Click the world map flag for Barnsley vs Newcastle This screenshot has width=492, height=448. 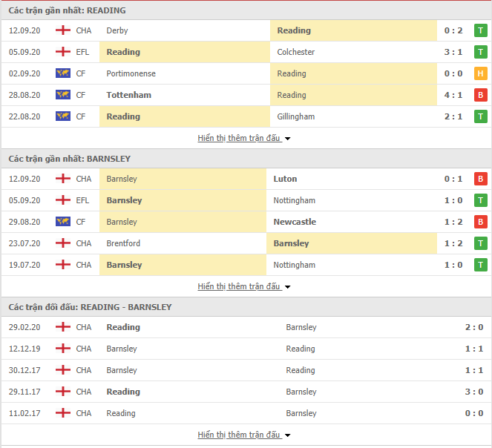(x=63, y=222)
